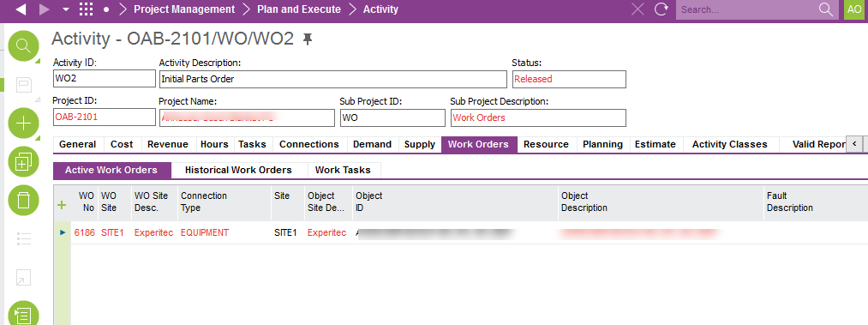868x325 pixels.
Task: Click Object ID column header
Action: 454,202
